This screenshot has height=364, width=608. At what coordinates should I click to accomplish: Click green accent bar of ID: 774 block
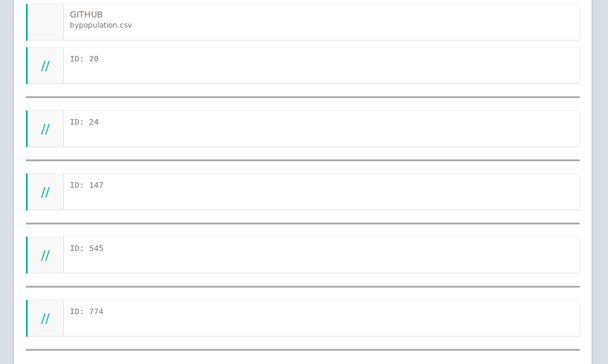click(26, 318)
